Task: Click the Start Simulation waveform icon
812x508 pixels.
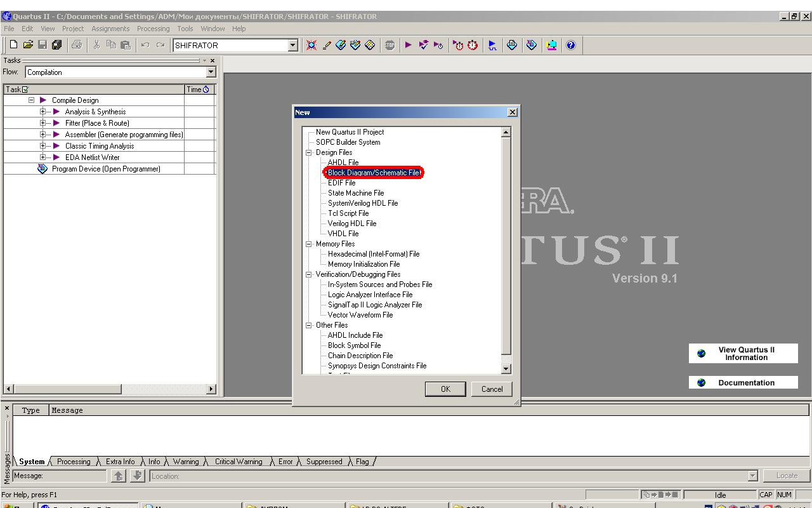Action: [x=492, y=45]
